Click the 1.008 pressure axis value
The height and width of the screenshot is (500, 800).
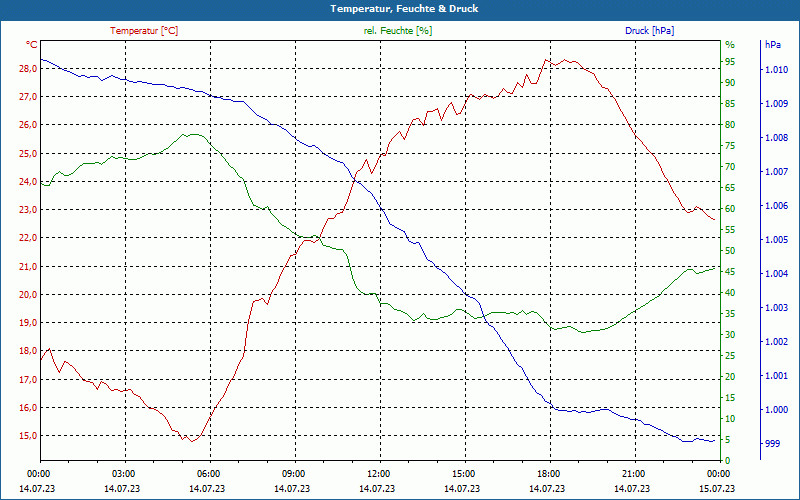pos(777,138)
